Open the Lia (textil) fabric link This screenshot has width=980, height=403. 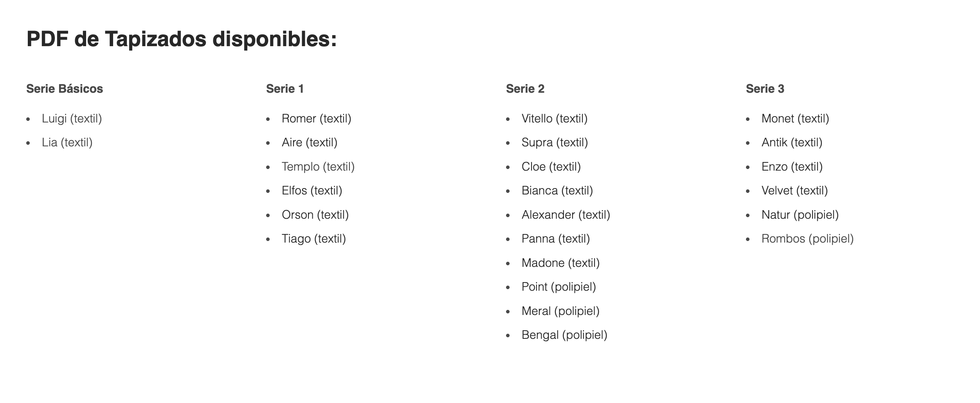point(67,142)
